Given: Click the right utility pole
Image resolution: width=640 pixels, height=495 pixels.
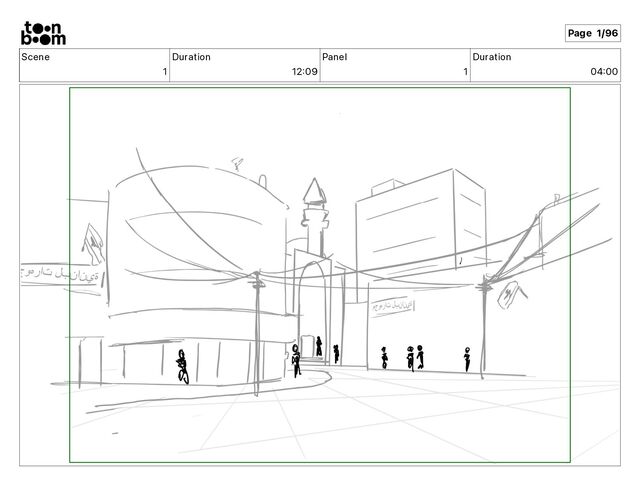Looking at the screenshot, I should coord(484,326).
